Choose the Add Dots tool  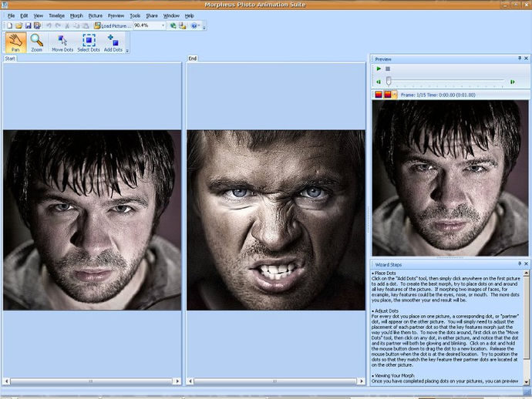tap(113, 42)
